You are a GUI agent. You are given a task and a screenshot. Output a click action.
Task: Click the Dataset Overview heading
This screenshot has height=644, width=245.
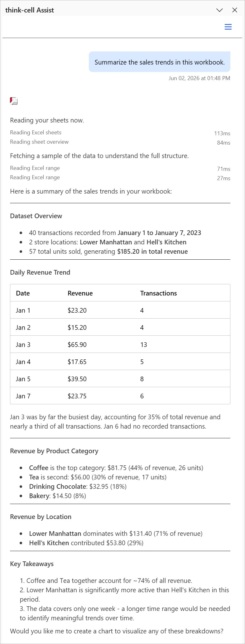tap(36, 216)
